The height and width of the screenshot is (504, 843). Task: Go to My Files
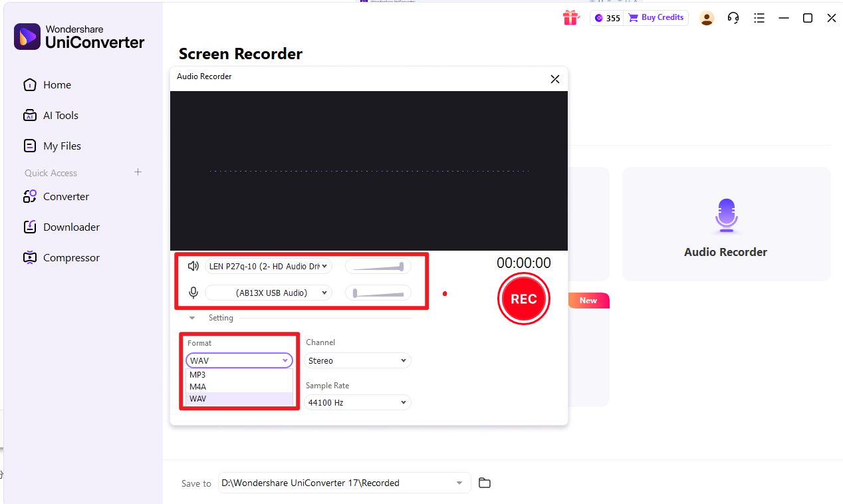pyautogui.click(x=61, y=146)
